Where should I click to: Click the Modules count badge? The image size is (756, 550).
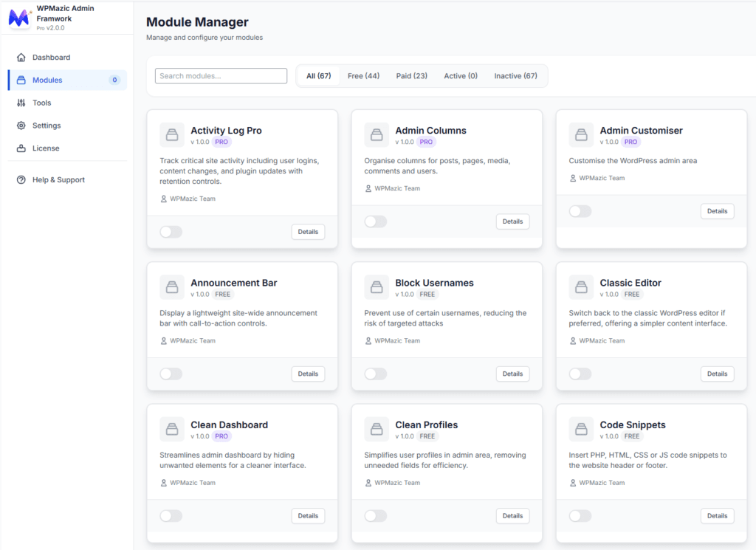click(x=114, y=80)
